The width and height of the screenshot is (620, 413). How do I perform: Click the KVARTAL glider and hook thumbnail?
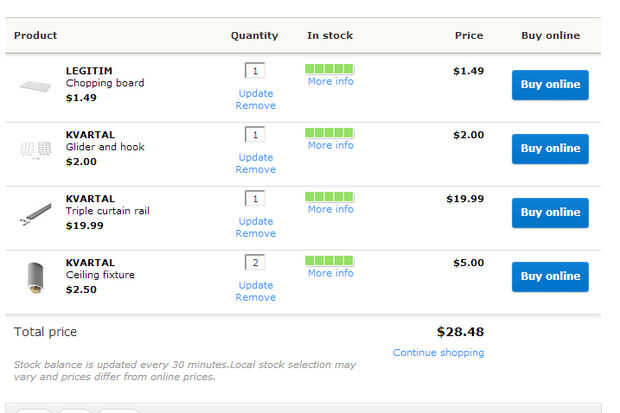[x=35, y=149]
